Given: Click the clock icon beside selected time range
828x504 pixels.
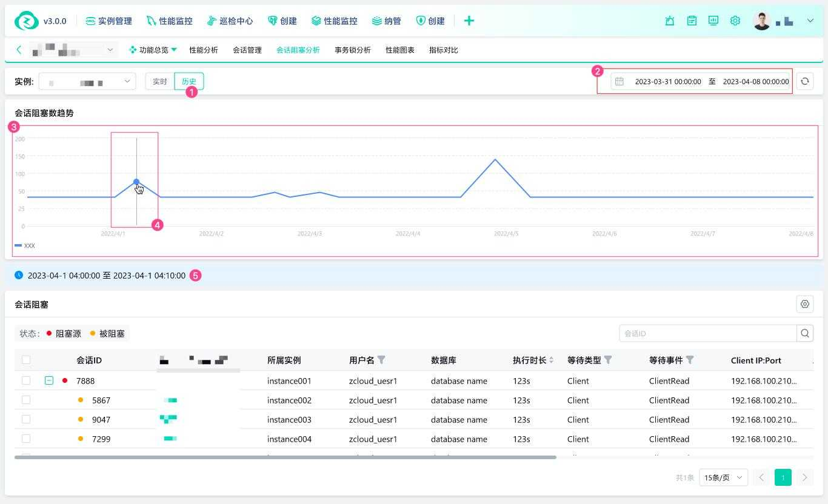Looking at the screenshot, I should [x=19, y=275].
